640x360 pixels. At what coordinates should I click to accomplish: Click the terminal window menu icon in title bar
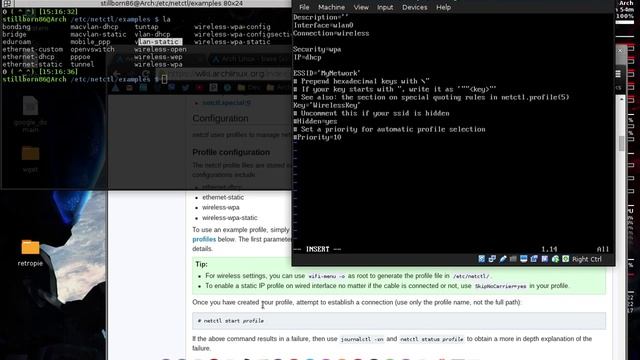[7, 3]
